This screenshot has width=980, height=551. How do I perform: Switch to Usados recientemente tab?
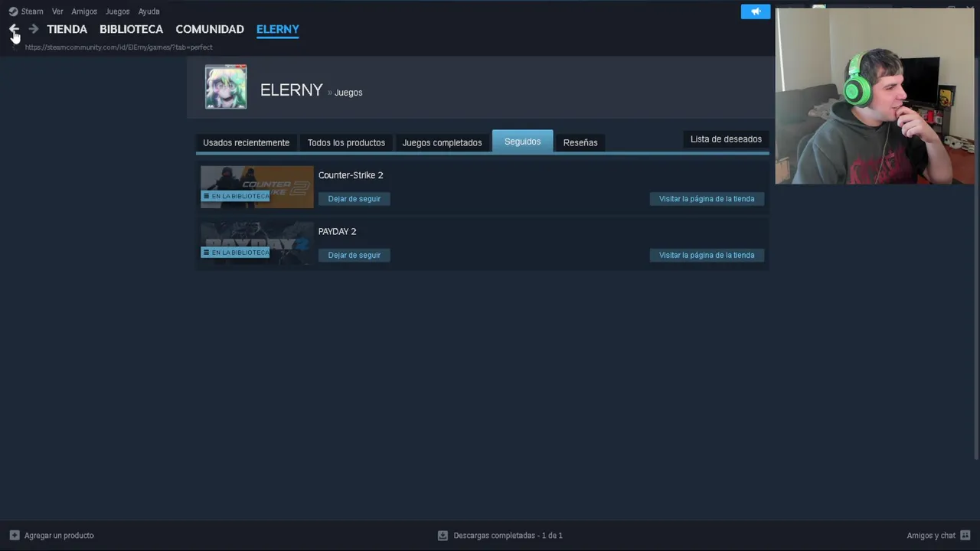pos(247,142)
